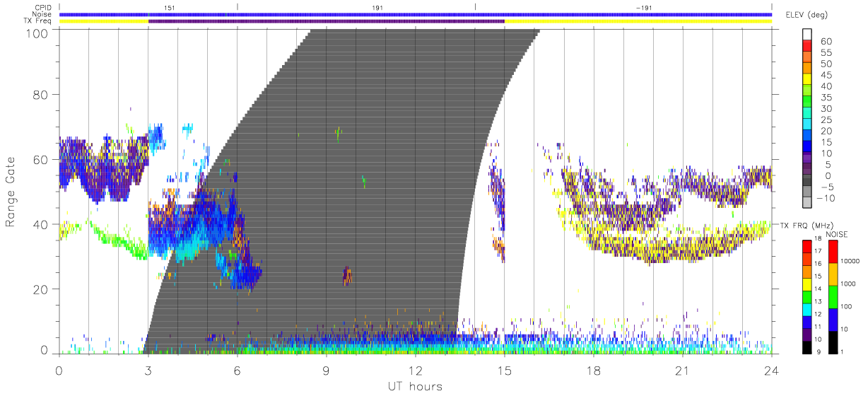
Task: Click the 'ELEV (deg)' legend title
Action: tap(807, 15)
